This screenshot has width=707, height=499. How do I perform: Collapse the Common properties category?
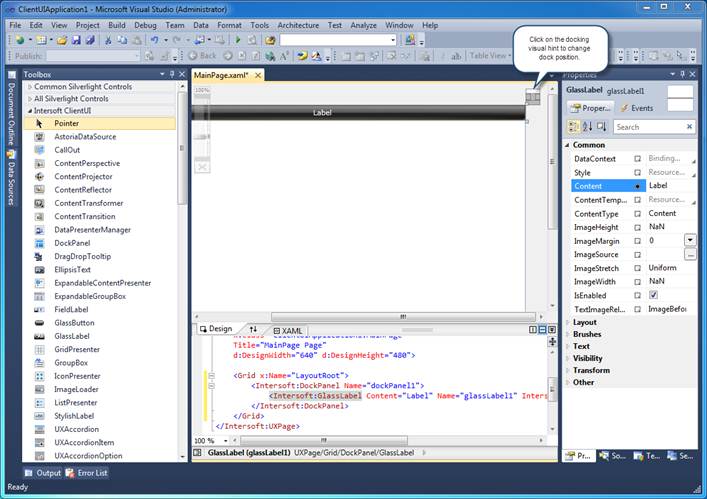(x=568, y=145)
